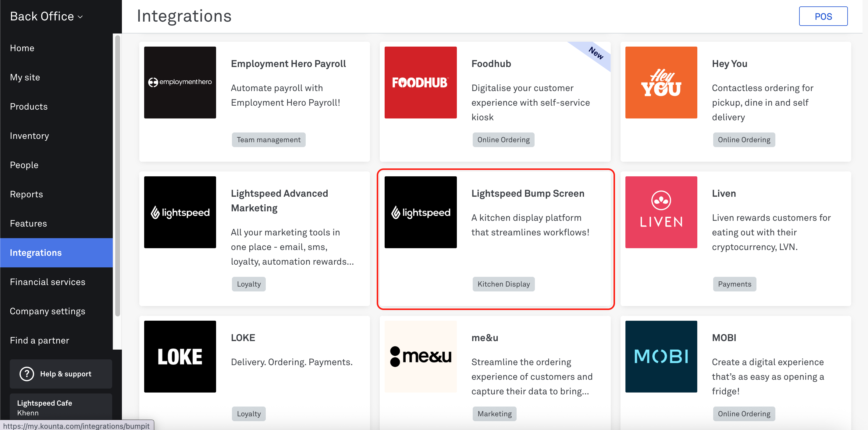Expand the Back Office dropdown

pos(47,16)
